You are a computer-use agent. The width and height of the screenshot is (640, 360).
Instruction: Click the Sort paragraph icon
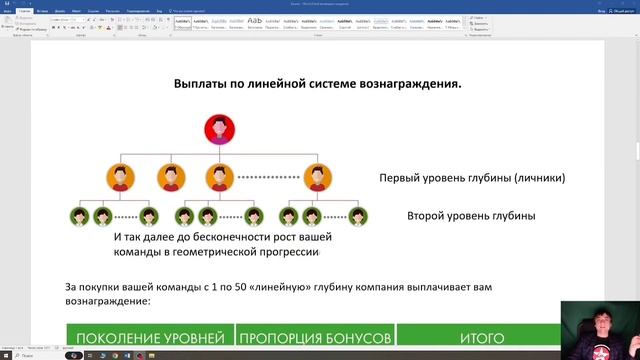point(160,20)
